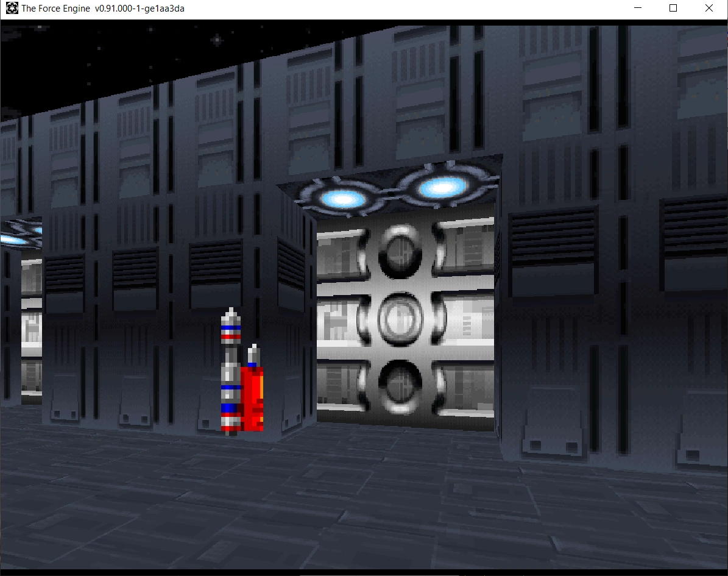
Task: Click the title text "The Force Engine v0.91.000-1-ge1aa3da"
Action: coord(103,9)
